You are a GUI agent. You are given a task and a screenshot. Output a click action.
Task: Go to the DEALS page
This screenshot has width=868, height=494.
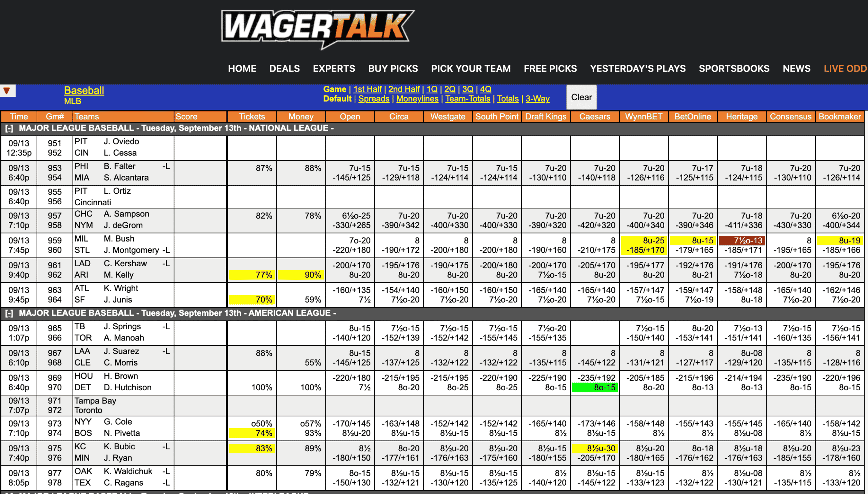click(284, 68)
